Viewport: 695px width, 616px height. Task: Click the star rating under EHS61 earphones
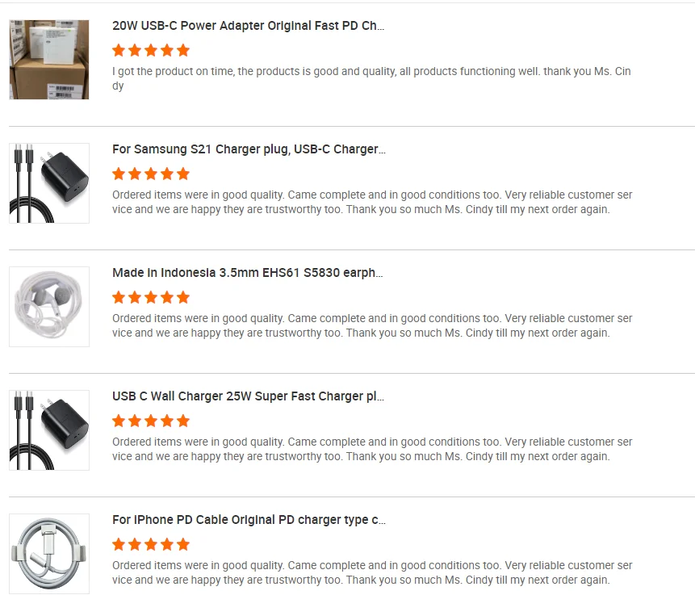click(151, 297)
